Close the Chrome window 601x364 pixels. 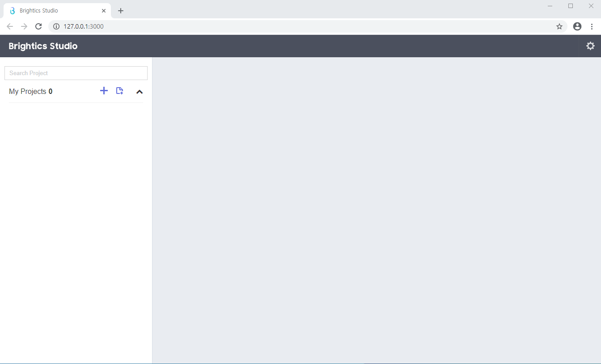[591, 6]
